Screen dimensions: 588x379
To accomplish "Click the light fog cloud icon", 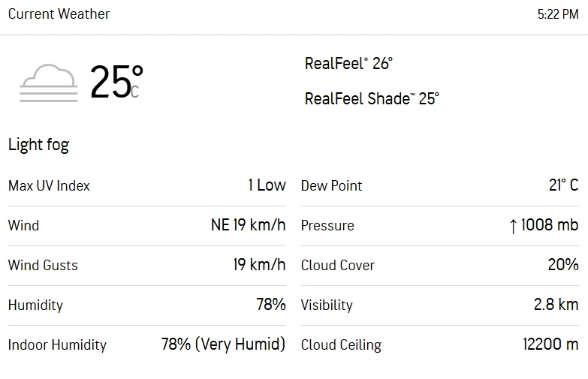I will click(x=49, y=83).
